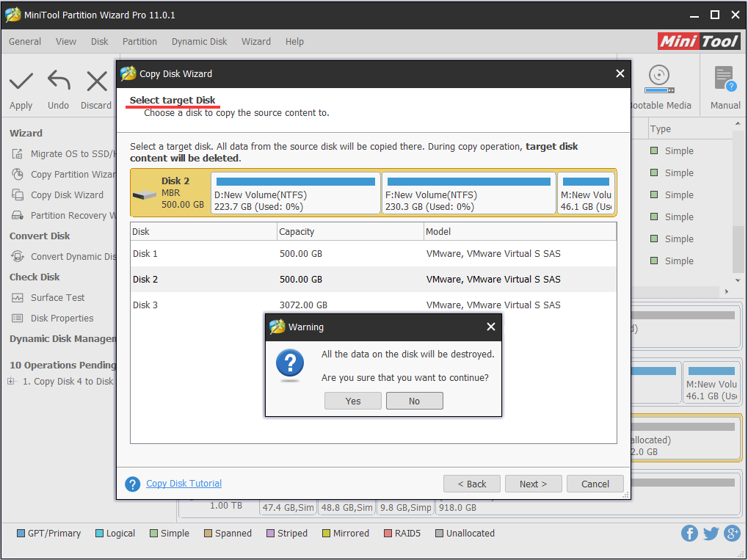The width and height of the screenshot is (748, 560).
Task: Open Bootable Media disc icon
Action: point(659,79)
